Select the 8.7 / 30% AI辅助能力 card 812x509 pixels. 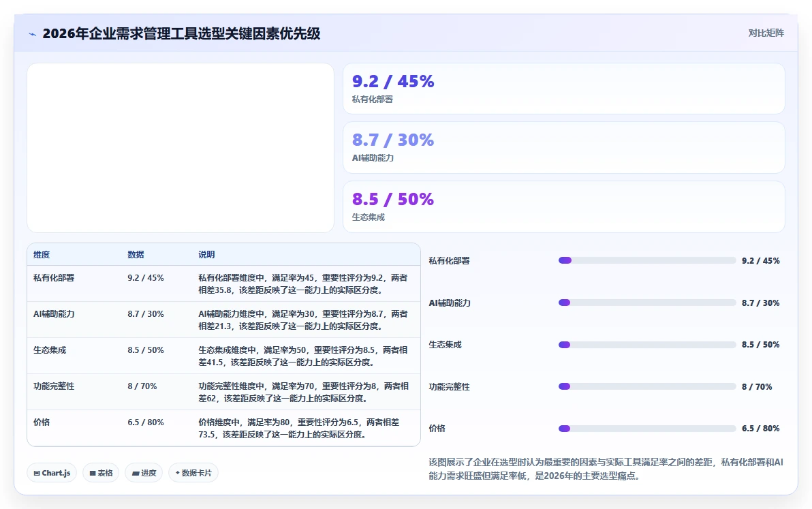(x=563, y=148)
